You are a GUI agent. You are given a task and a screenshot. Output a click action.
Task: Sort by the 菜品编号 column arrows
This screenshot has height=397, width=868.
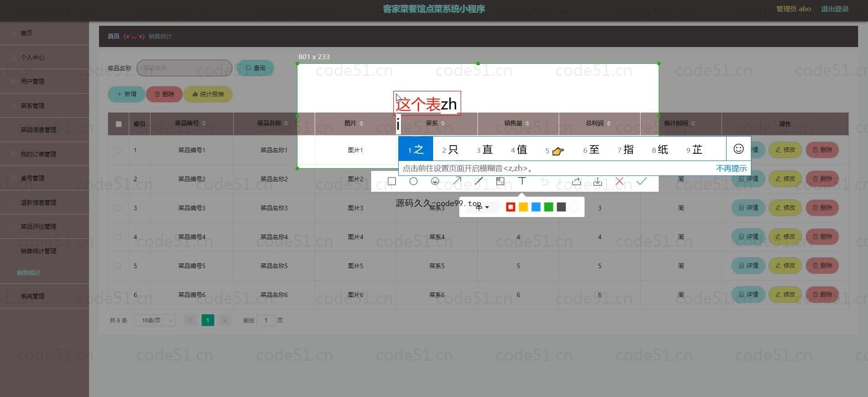pyautogui.click(x=204, y=123)
